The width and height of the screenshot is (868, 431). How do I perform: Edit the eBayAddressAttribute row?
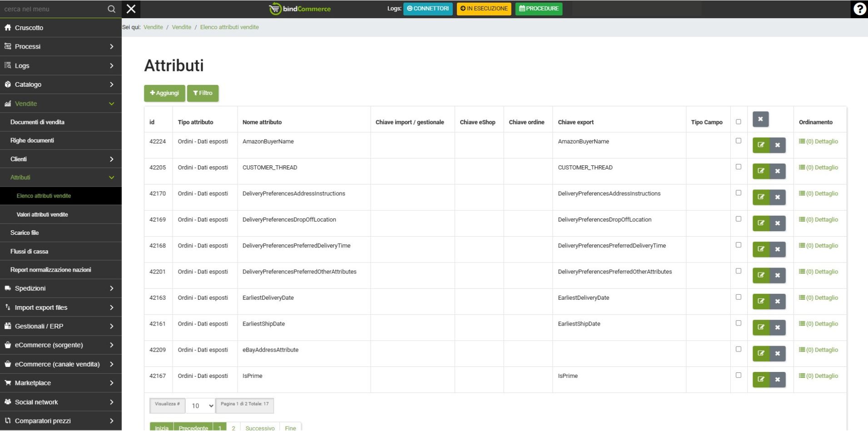coord(761,353)
